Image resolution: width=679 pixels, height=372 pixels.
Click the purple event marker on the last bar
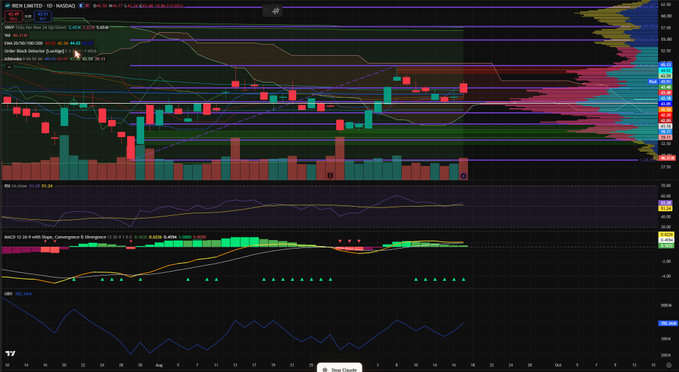pyautogui.click(x=463, y=175)
